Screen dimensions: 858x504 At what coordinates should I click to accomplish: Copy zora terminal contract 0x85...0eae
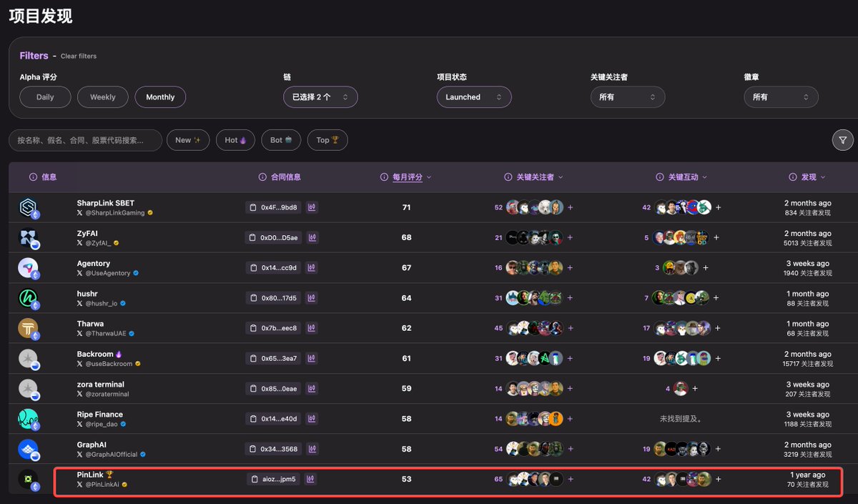(x=273, y=389)
